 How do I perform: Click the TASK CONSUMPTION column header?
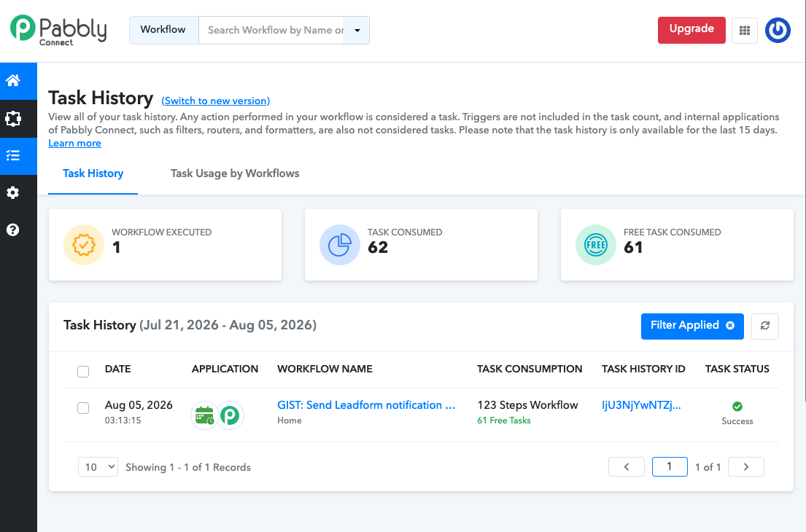pyautogui.click(x=530, y=369)
